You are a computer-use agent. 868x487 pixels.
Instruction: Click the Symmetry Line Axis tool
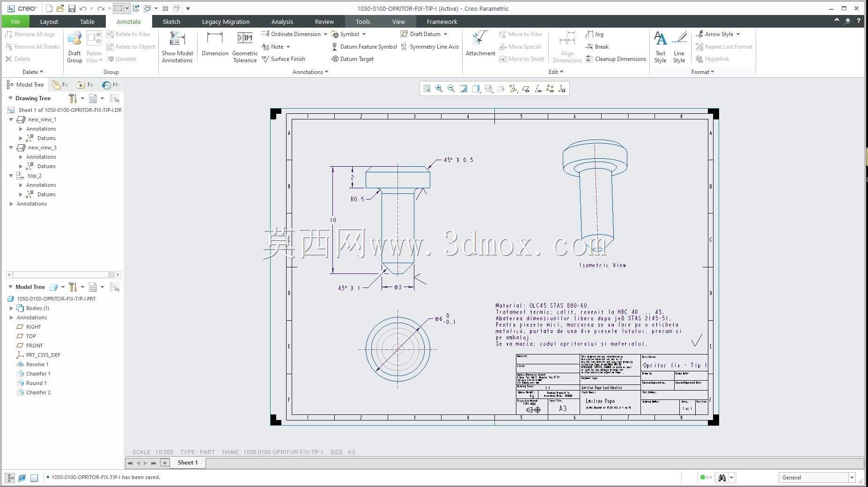pyautogui.click(x=430, y=47)
